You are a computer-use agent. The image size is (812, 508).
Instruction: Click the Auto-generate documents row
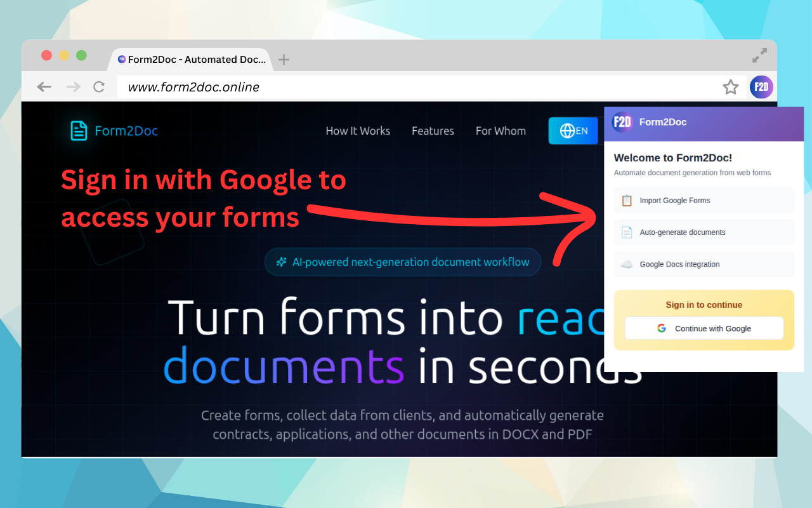(704, 232)
